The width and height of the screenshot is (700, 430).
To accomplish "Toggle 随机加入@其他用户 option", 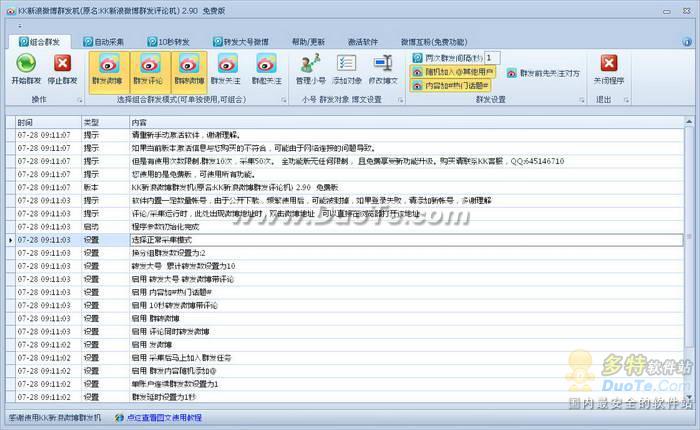I will pos(452,72).
